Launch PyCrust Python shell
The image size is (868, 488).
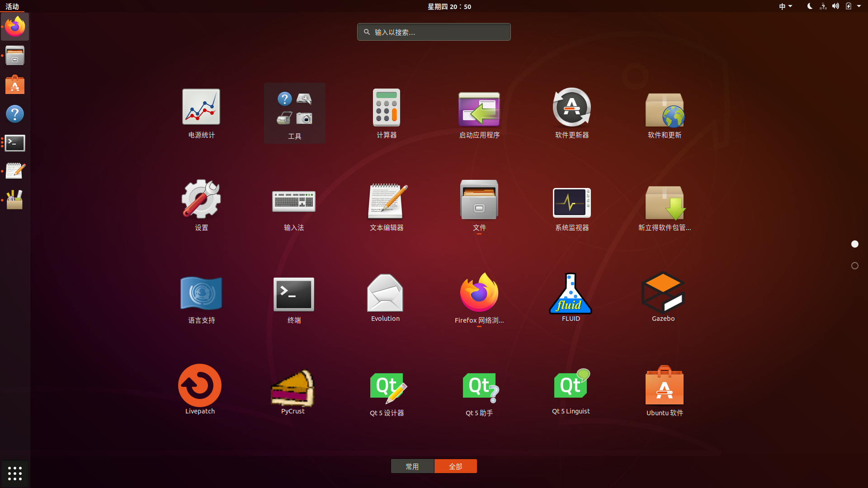[292, 388]
